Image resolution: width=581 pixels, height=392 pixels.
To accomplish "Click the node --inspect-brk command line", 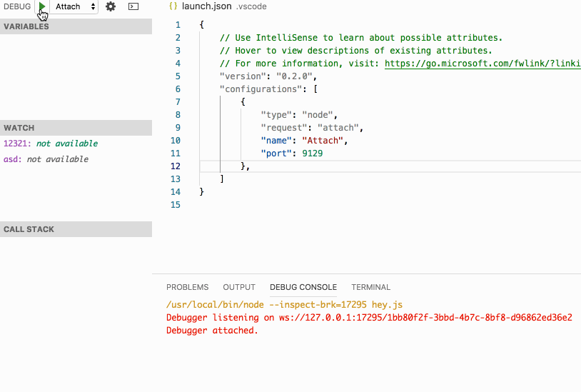I will click(284, 305).
